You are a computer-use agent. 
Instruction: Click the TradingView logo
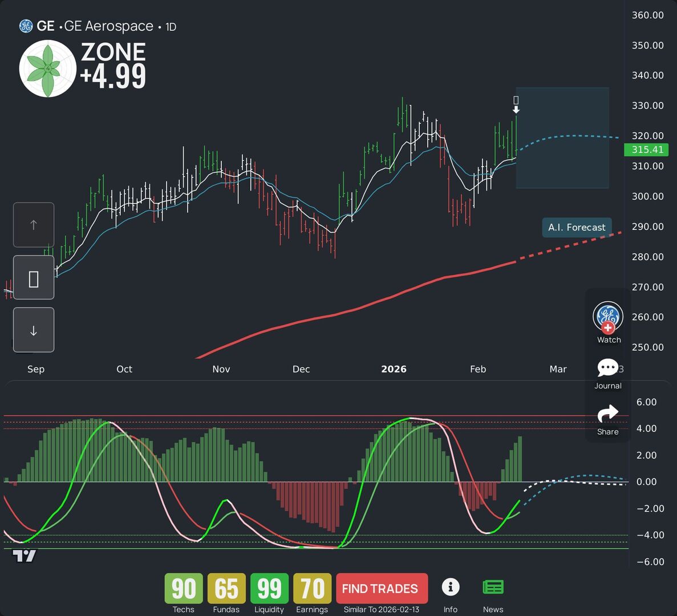[x=24, y=556]
